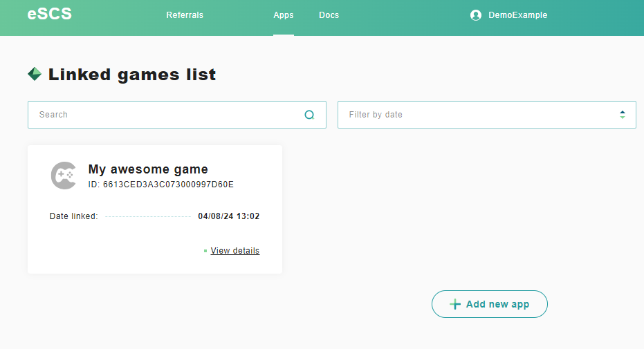The height and width of the screenshot is (349, 644).
Task: Click the search magnifier icon
Action: tap(309, 115)
